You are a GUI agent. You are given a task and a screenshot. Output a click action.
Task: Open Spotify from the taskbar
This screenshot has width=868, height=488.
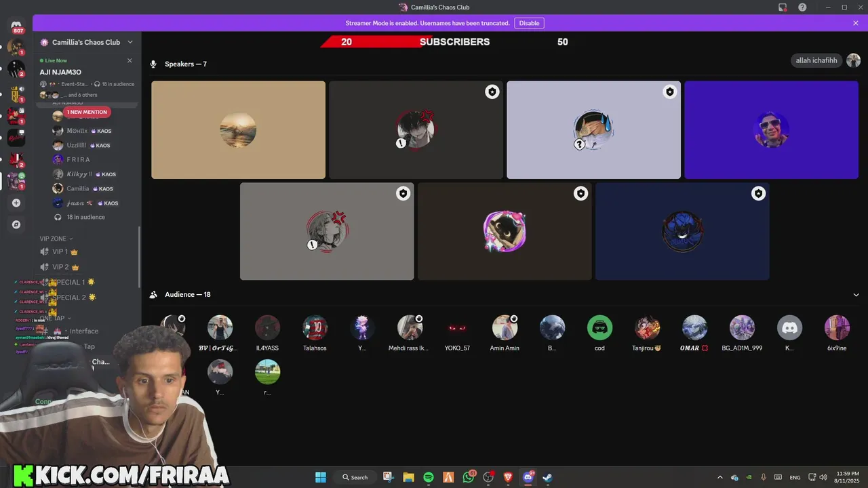click(x=429, y=477)
